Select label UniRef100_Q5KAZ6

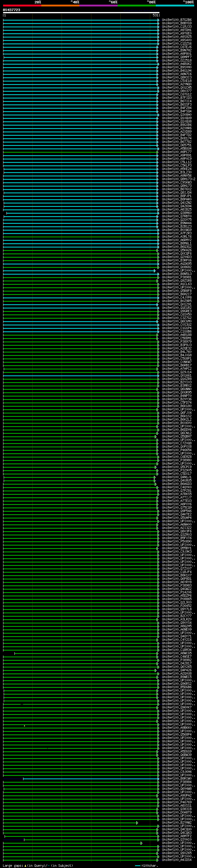pyautogui.click(x=176, y=250)
